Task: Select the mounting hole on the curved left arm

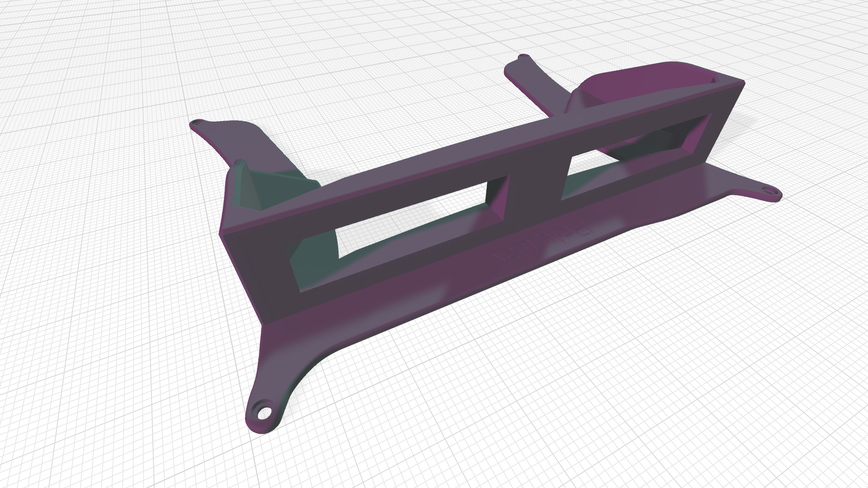Action: 196,122
